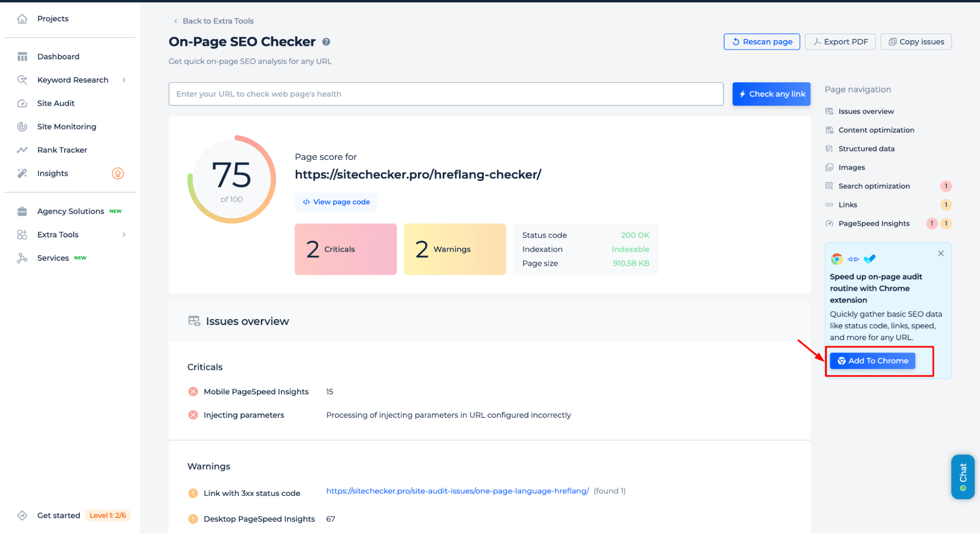Open Rank Tracker from the sidebar
Viewport: 980px width, 534px height.
(62, 150)
